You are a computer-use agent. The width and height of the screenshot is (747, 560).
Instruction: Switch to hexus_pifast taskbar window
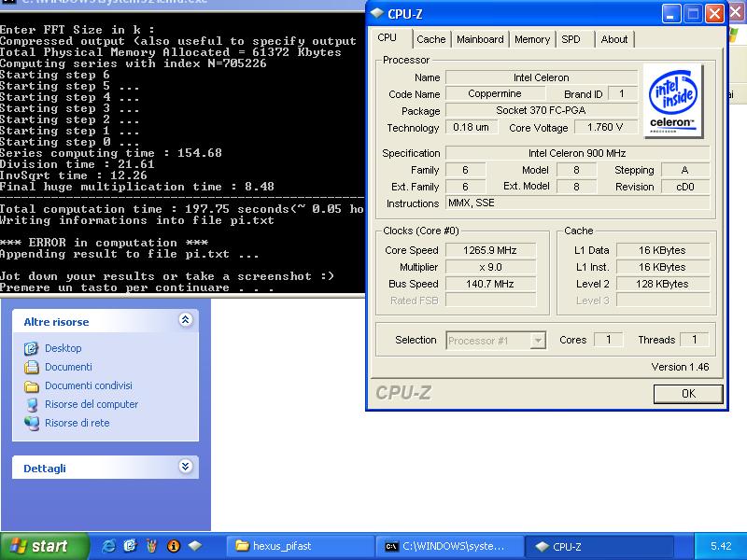point(299,546)
